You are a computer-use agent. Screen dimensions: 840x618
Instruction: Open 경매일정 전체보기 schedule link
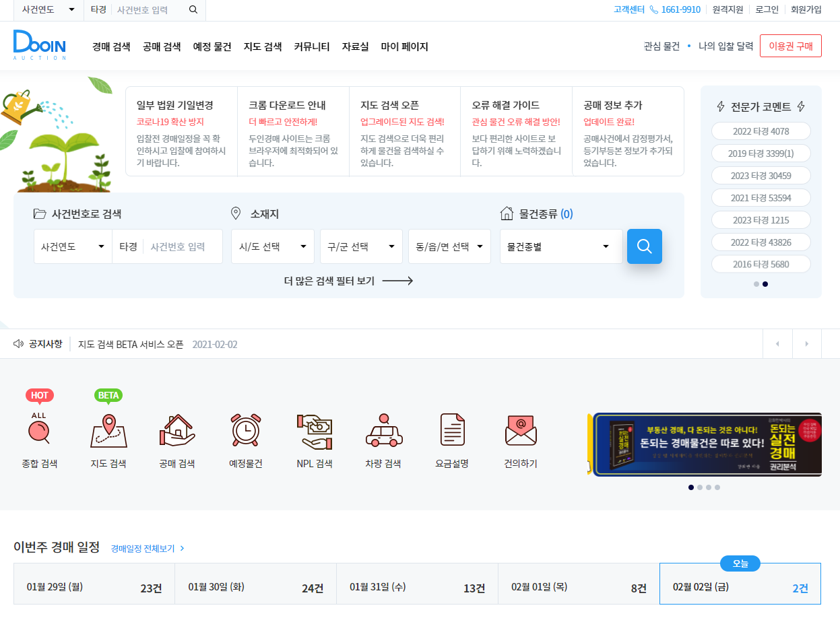(x=143, y=548)
